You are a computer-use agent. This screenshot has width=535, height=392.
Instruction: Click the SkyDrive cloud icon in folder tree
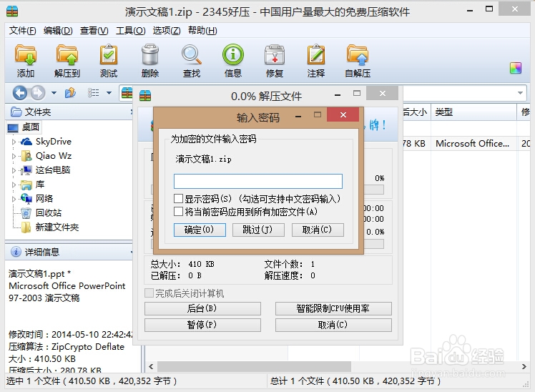coord(26,141)
